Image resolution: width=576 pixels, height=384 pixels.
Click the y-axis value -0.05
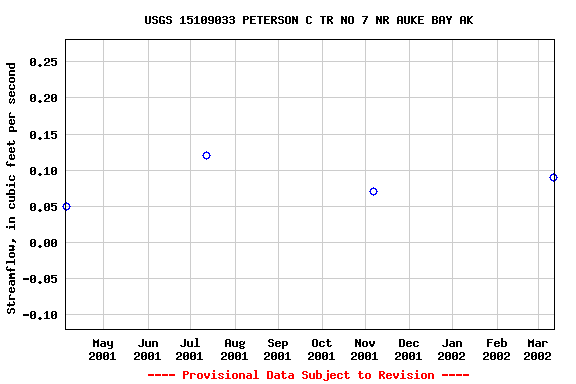point(40,279)
